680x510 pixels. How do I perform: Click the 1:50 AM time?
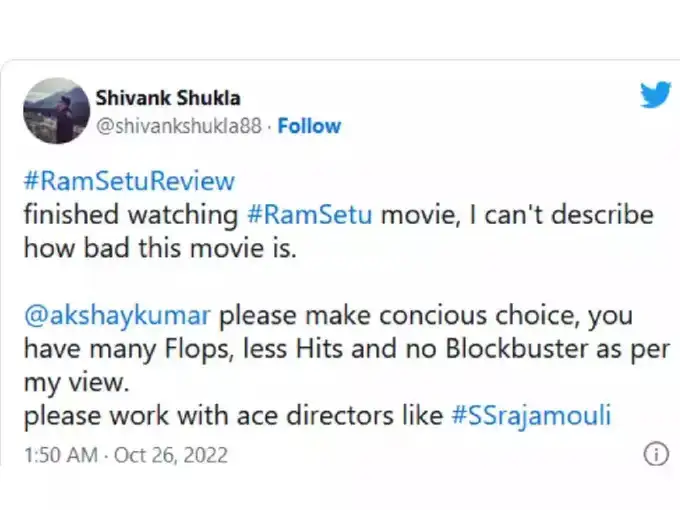tap(59, 456)
